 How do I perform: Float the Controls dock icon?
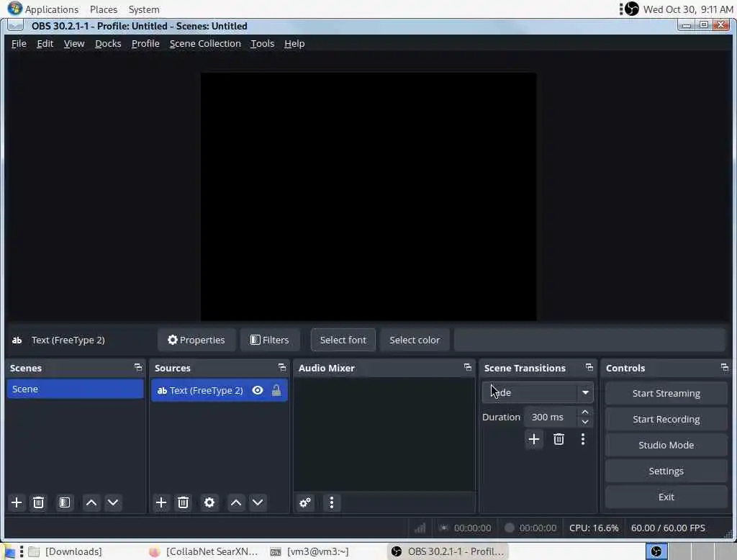tap(724, 367)
